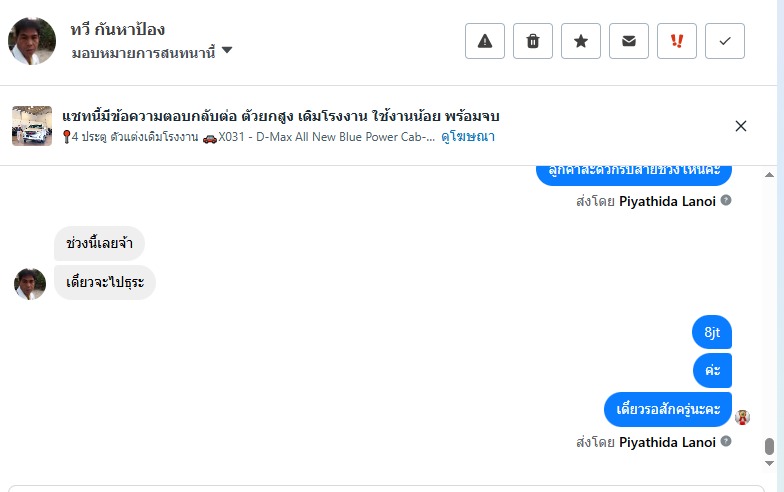The height and width of the screenshot is (492, 784).
Task: Click customer avatar beside เดี๋ยวจะไปธุระ message
Action: [30, 283]
